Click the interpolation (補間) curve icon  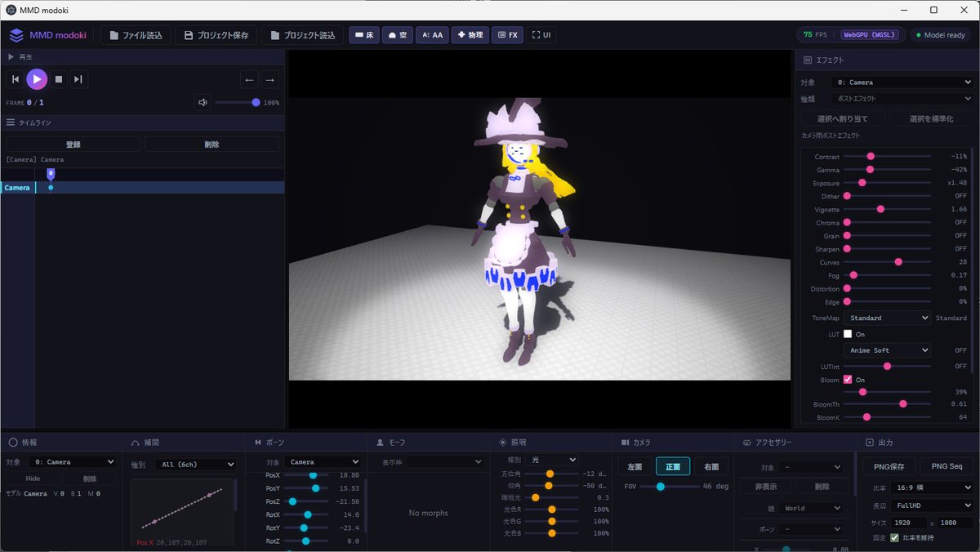click(x=136, y=442)
